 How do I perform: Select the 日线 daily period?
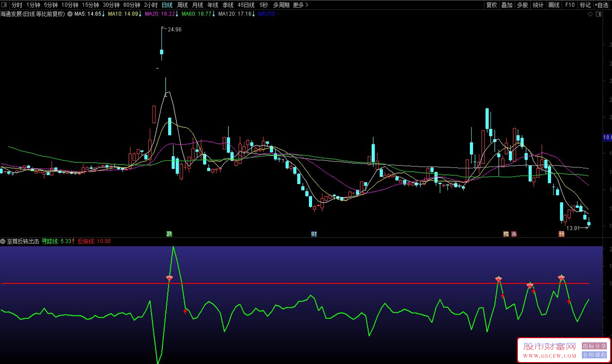tap(167, 5)
